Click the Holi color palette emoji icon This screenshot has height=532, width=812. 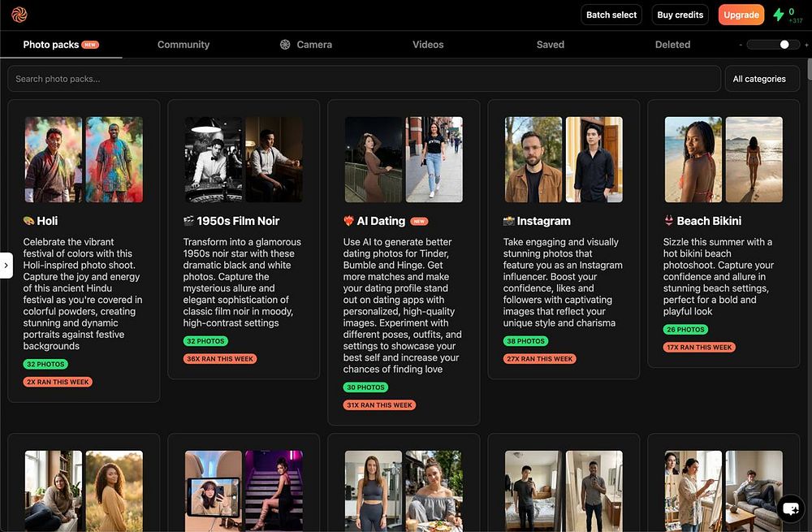coord(28,221)
